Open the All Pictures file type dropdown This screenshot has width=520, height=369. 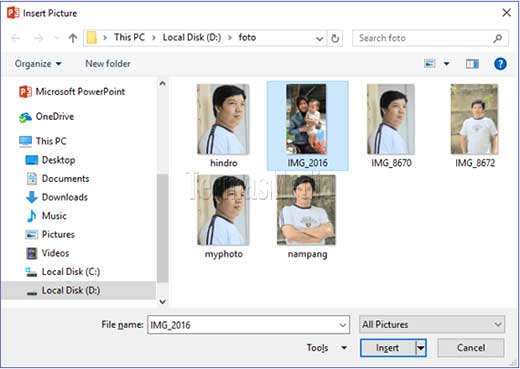(x=432, y=324)
